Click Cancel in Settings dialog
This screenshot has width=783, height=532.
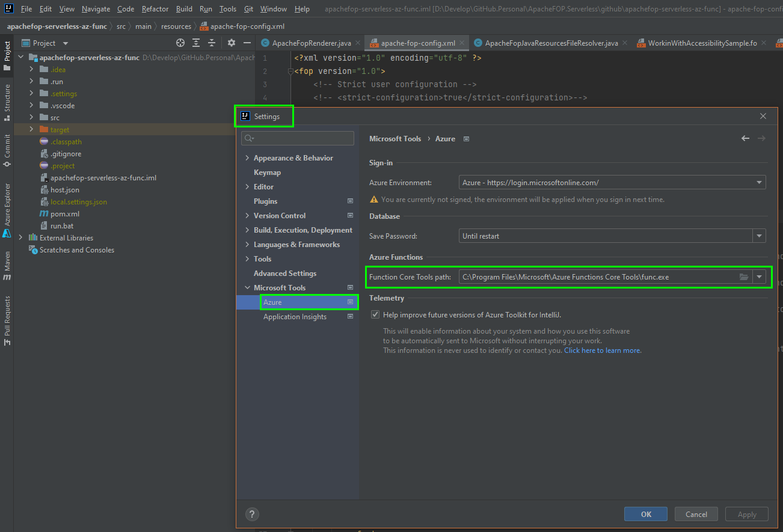(696, 514)
